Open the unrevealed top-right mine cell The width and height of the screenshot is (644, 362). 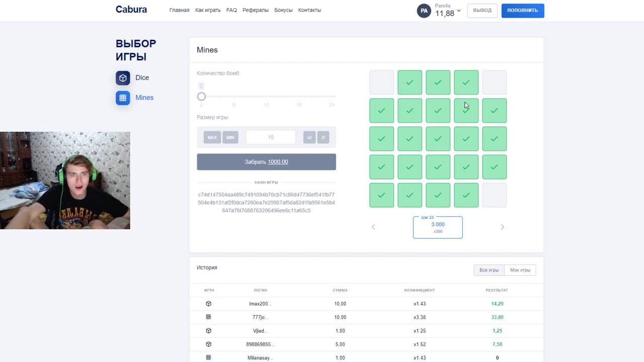[x=495, y=82]
